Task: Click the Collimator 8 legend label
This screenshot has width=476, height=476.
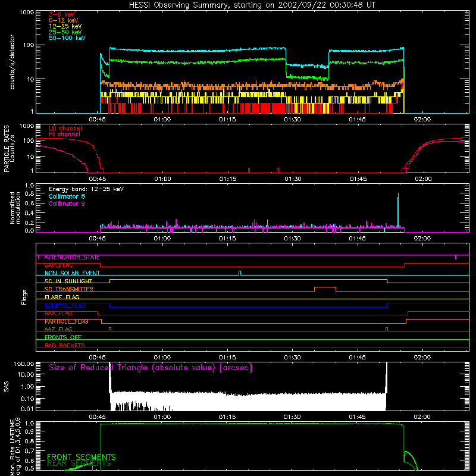Action: tap(67, 196)
